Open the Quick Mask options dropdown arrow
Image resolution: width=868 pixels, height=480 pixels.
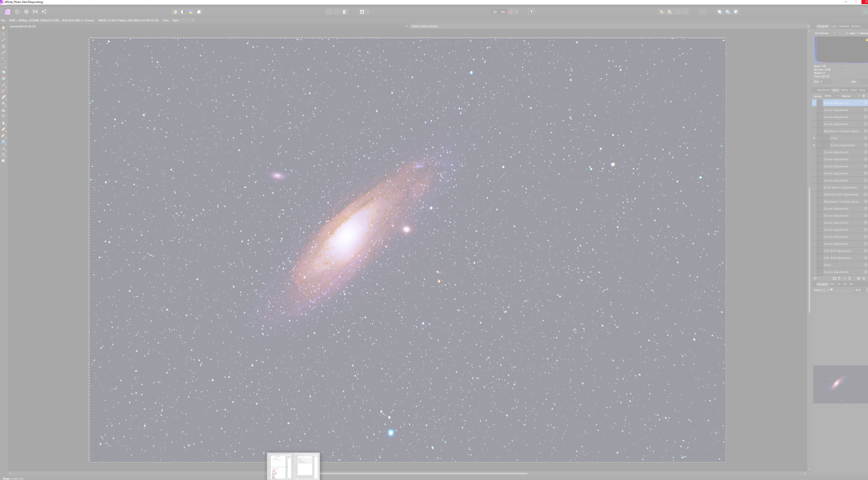point(368,12)
